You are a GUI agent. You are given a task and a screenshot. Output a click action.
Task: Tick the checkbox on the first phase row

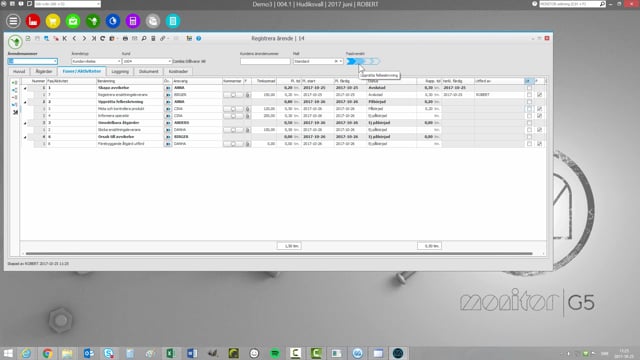(529, 88)
